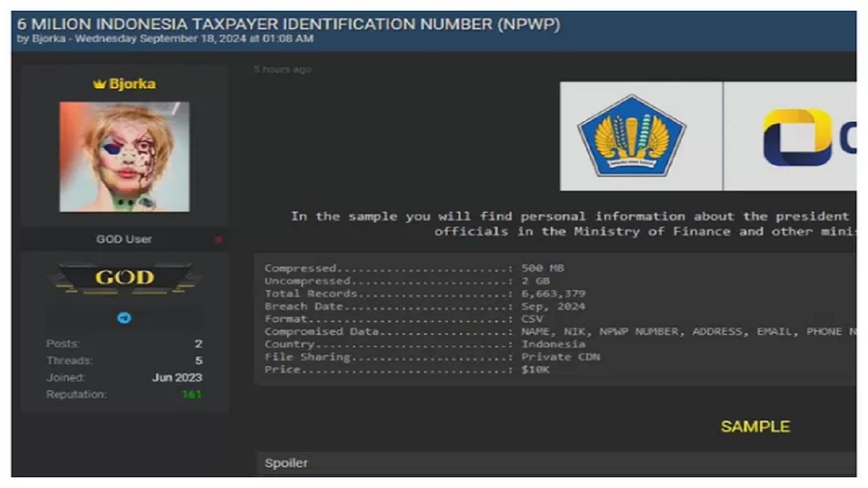This screenshot has width=868, height=488.
Task: Click the yellow and blue square logo
Action: pyautogui.click(x=797, y=137)
